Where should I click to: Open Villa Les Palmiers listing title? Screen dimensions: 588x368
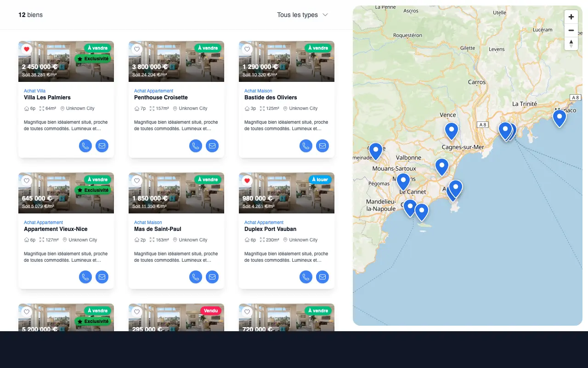click(47, 98)
